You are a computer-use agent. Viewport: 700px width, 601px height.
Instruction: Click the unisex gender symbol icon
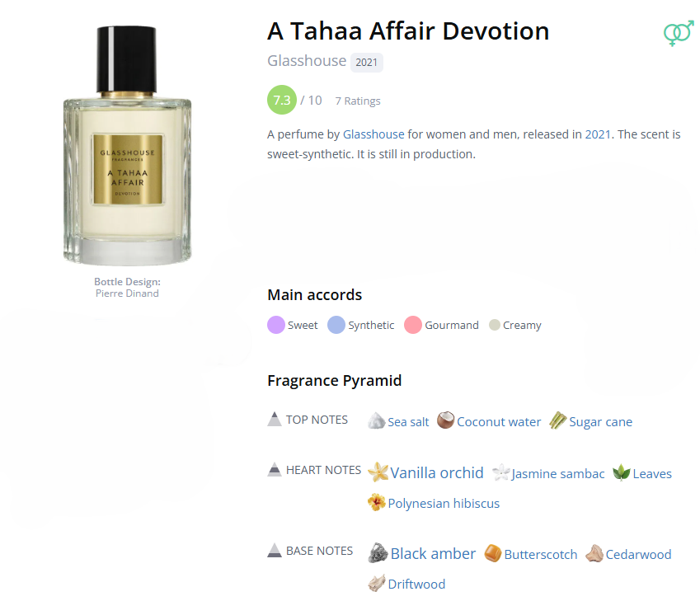(x=679, y=33)
